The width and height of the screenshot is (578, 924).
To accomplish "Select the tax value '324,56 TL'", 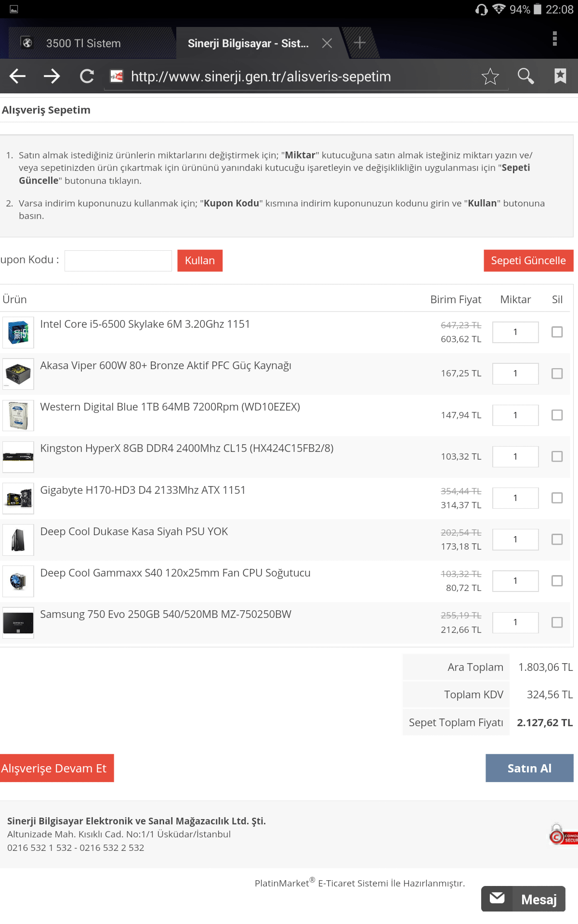I will tap(550, 694).
